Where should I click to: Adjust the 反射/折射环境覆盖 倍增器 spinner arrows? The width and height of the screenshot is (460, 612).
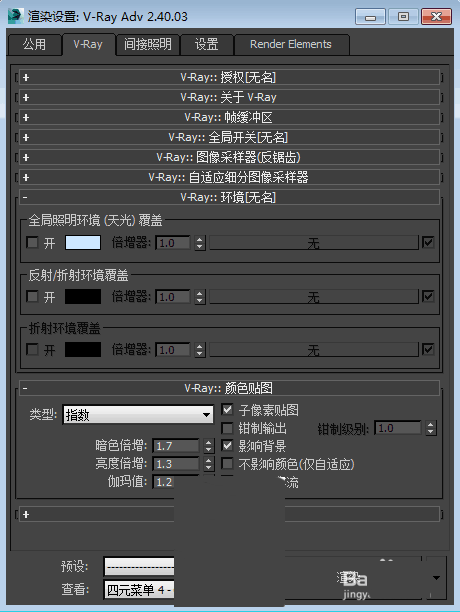tap(200, 297)
